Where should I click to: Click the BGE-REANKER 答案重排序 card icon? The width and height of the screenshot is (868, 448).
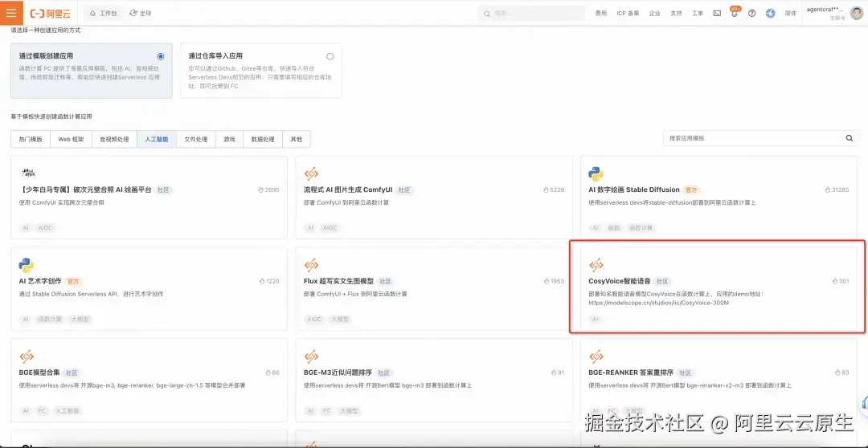tap(596, 356)
